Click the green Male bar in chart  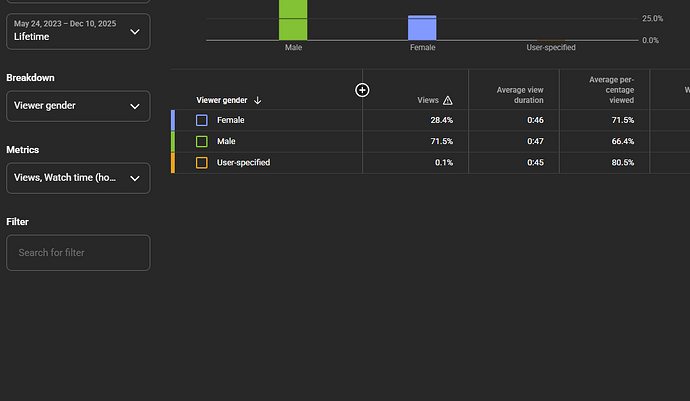(293, 20)
